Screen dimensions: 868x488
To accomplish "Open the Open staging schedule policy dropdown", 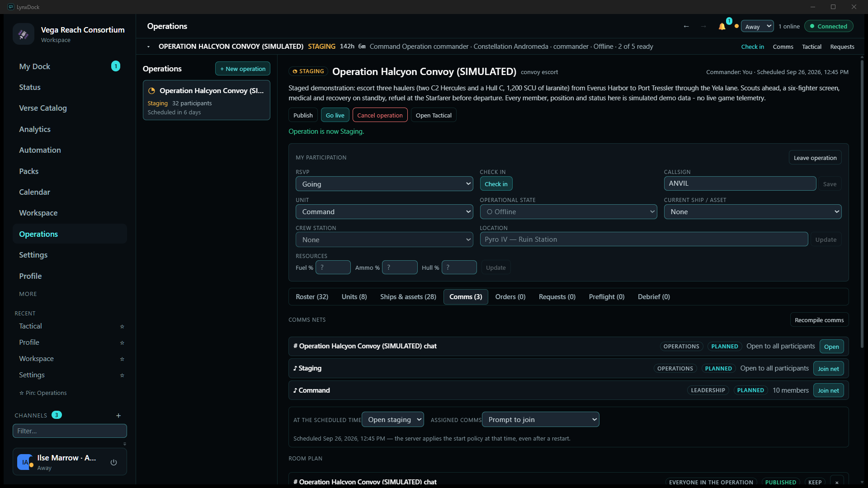I will [x=393, y=420].
